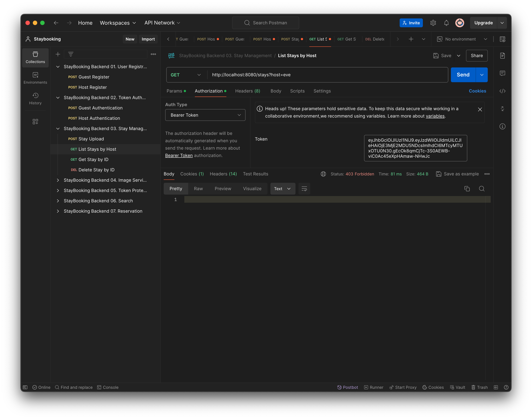Click the search icon in response body
This screenshot has height=419, width=532.
pyautogui.click(x=482, y=188)
